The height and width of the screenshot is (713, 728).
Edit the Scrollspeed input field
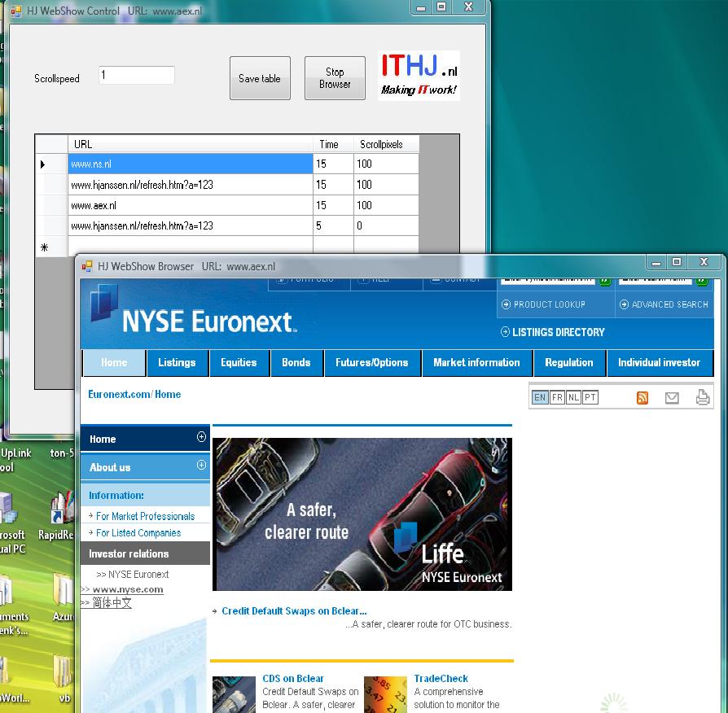(x=137, y=75)
